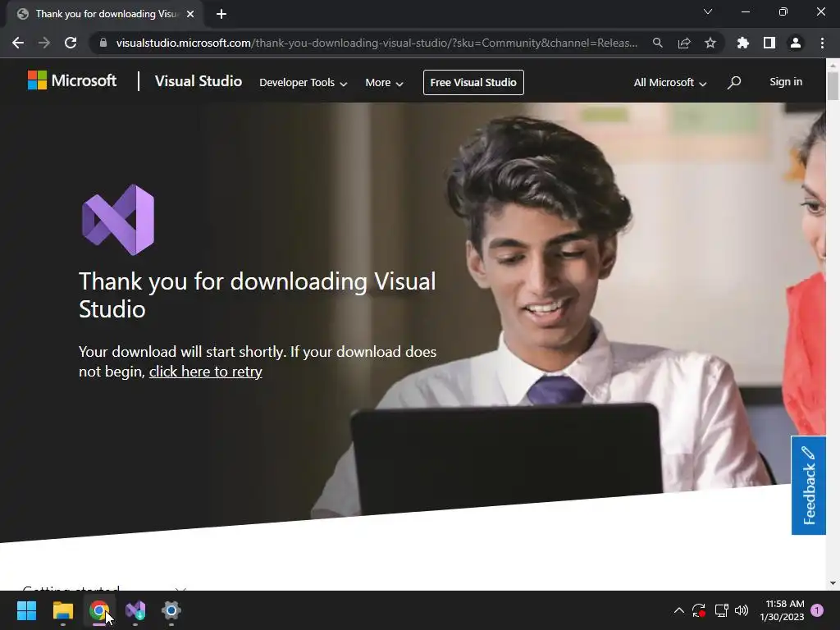The width and height of the screenshot is (840, 630).
Task: Click the Sign in link
Action: (786, 82)
